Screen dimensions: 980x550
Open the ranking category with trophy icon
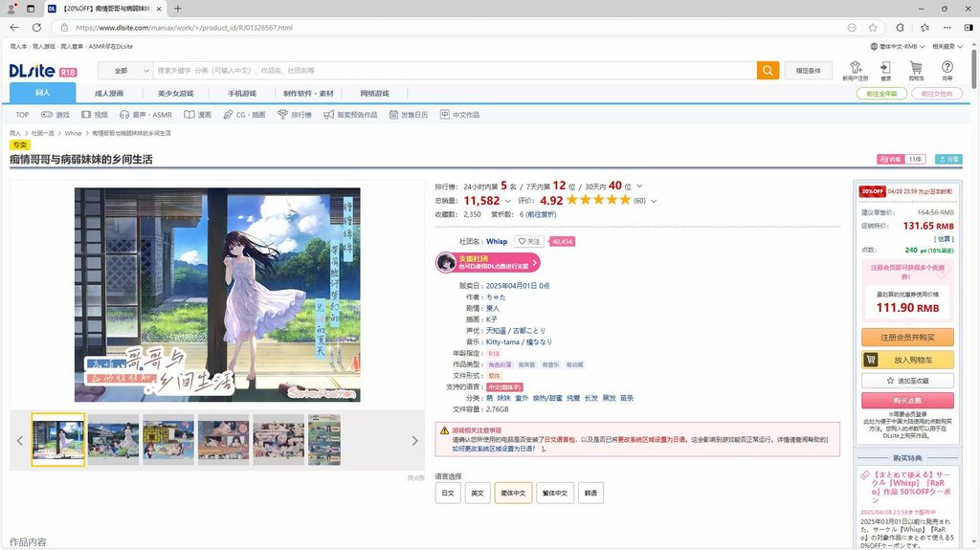click(295, 115)
